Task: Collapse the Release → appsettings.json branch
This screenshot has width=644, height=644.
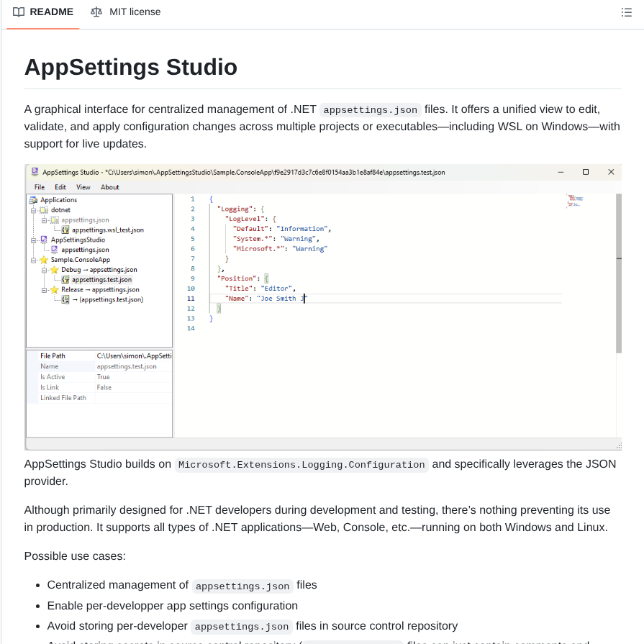Action: click(44, 289)
